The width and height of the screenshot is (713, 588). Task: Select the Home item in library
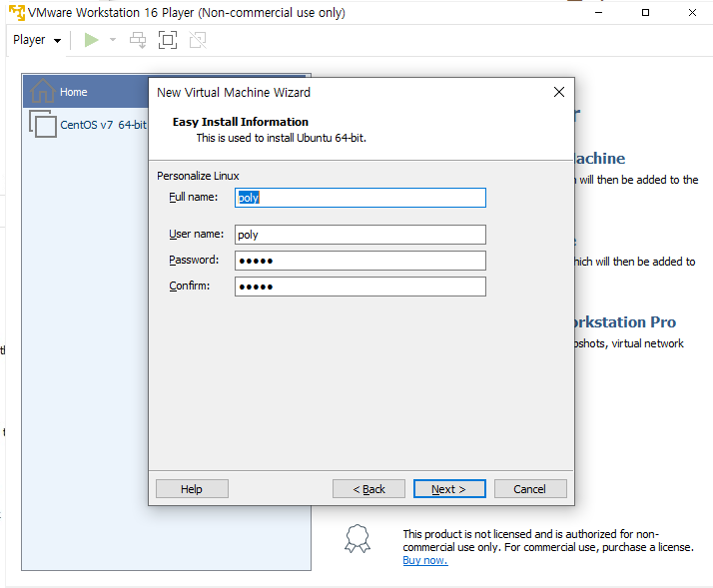[x=86, y=92]
